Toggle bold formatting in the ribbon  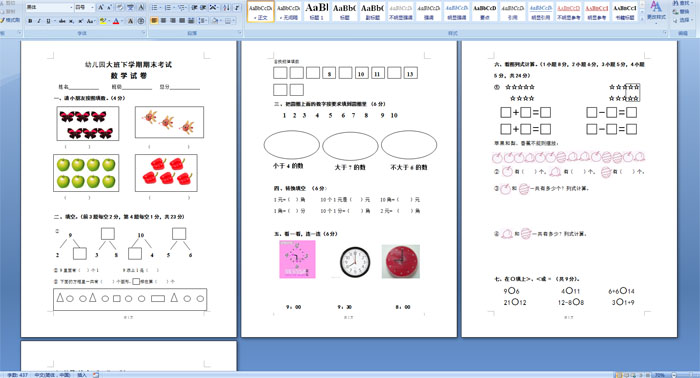pos(30,21)
